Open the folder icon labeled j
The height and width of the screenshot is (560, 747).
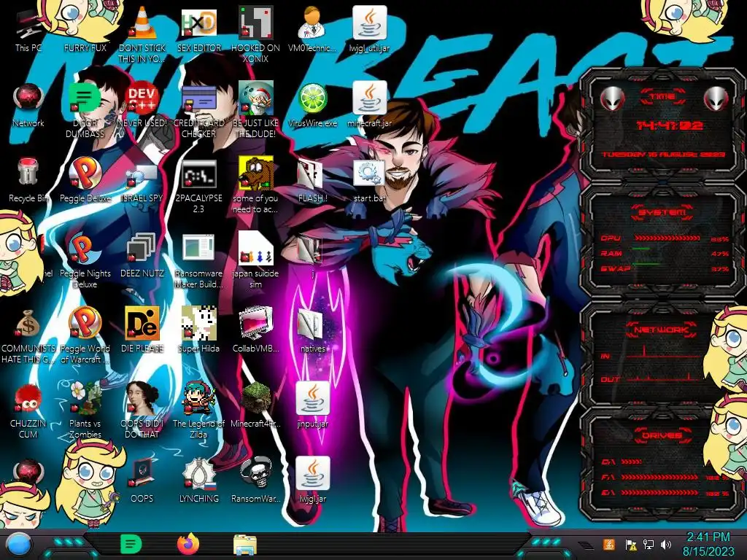coord(311,249)
